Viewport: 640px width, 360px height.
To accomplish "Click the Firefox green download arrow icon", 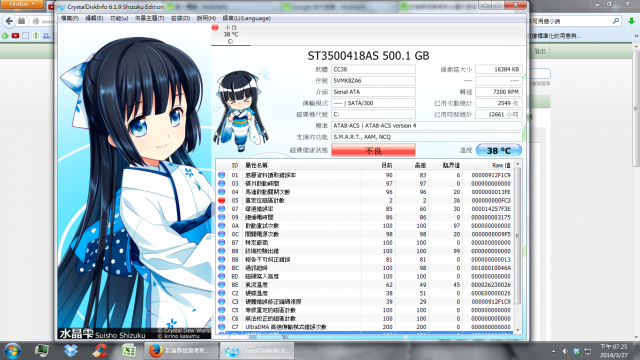I will [631, 21].
